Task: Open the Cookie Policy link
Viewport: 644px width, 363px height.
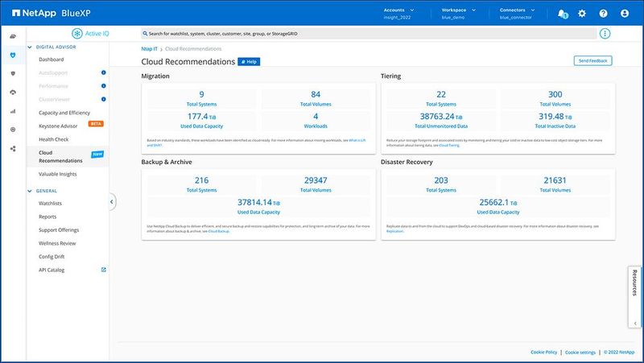Action: point(544,353)
